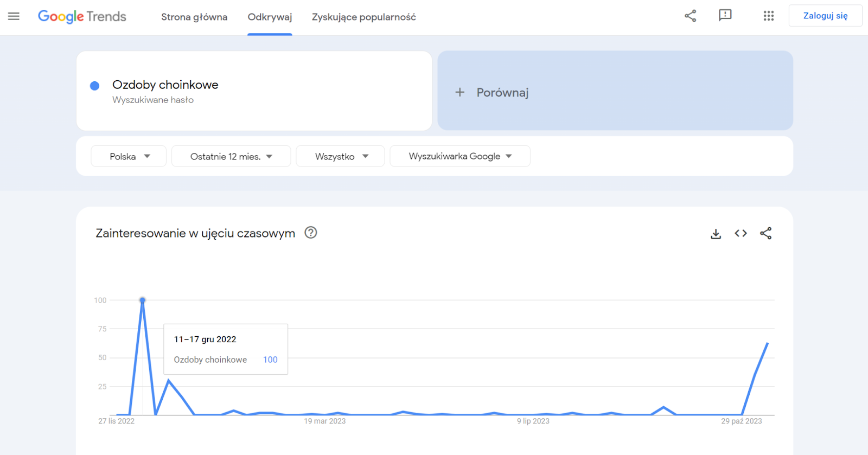Select the Odkrywaj tab
Viewport: 868px width, 455px height.
(x=270, y=17)
